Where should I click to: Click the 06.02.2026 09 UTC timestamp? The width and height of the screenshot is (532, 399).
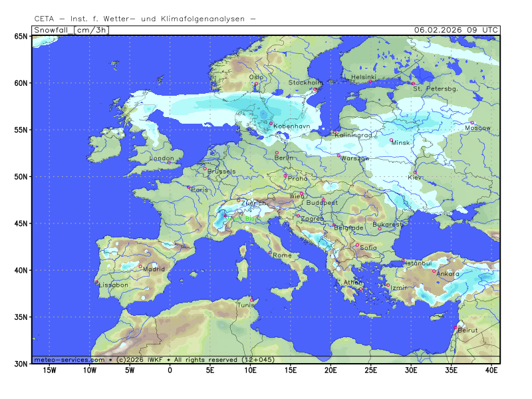point(456,30)
